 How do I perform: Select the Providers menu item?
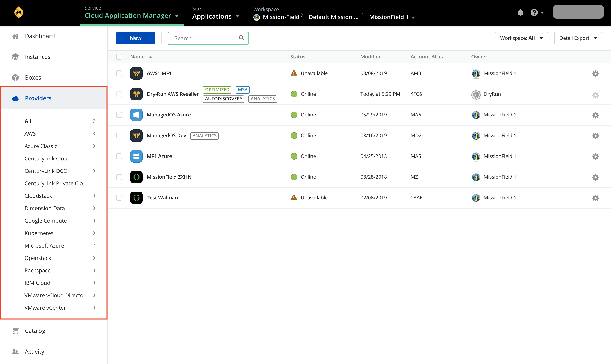tap(54, 98)
